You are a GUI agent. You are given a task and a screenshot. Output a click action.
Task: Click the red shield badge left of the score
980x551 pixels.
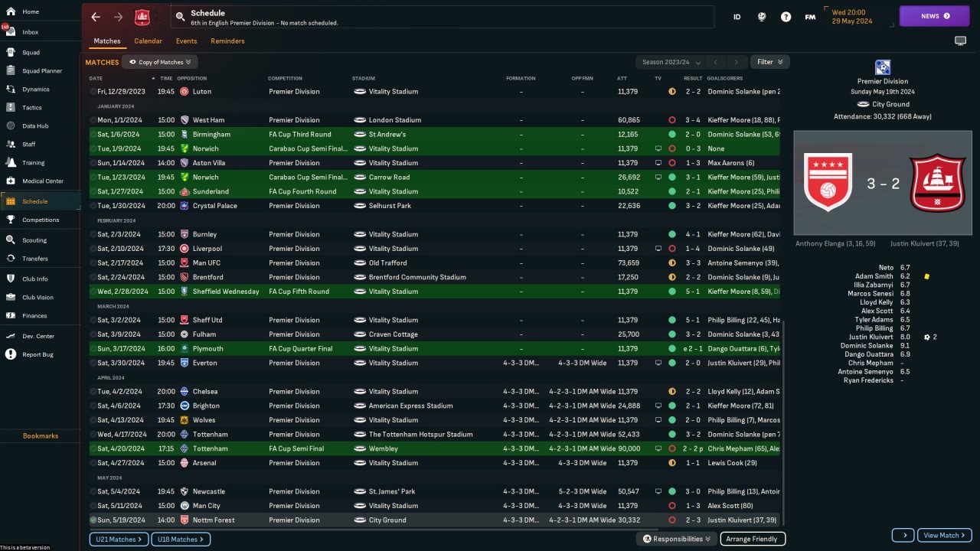coord(828,182)
